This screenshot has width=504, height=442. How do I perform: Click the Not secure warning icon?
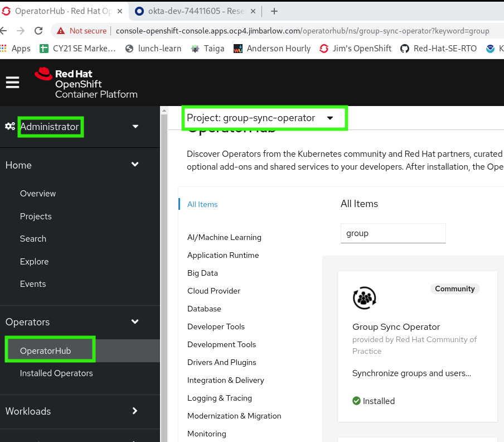click(60, 31)
